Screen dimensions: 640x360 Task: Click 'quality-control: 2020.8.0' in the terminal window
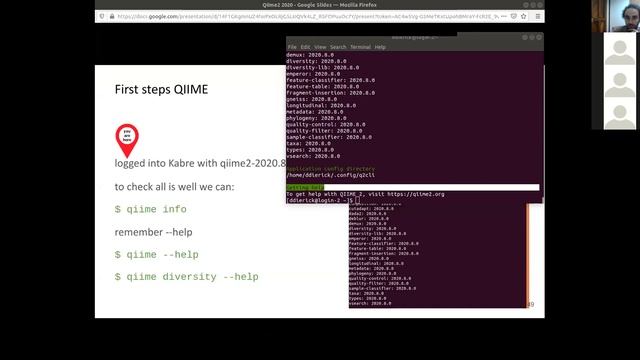326,124
